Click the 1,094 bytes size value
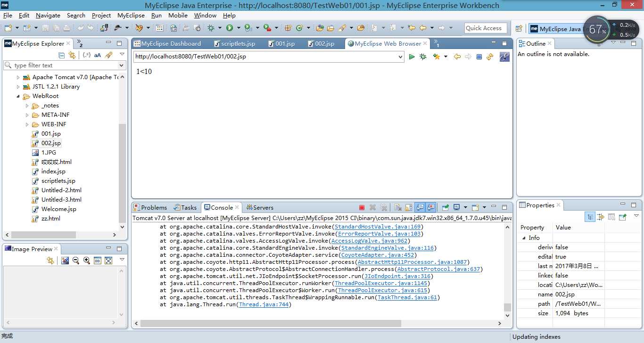 click(x=571, y=313)
